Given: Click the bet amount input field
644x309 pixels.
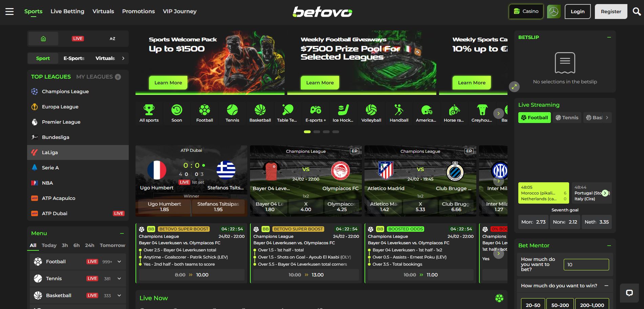Looking at the screenshot, I should [586, 265].
